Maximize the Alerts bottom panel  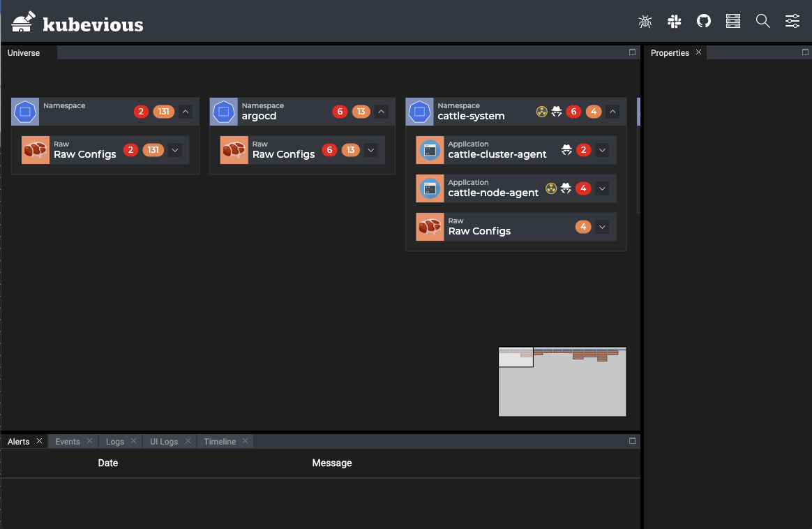pos(632,441)
